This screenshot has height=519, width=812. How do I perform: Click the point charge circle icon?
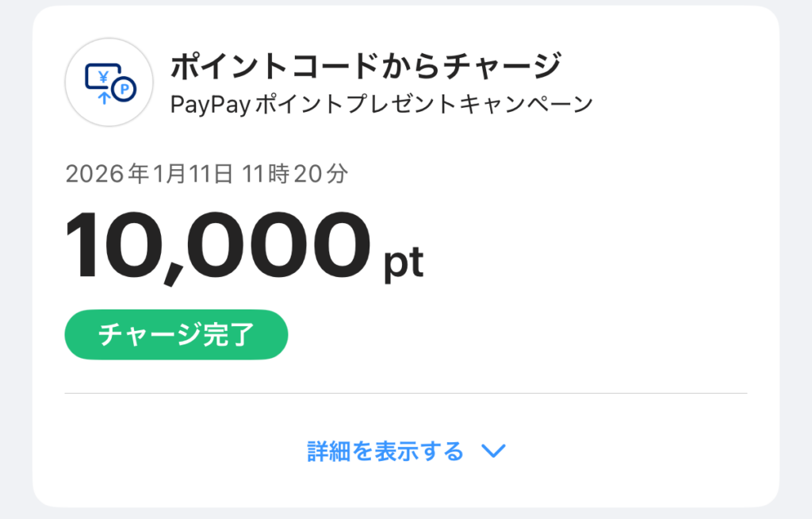pos(109,82)
